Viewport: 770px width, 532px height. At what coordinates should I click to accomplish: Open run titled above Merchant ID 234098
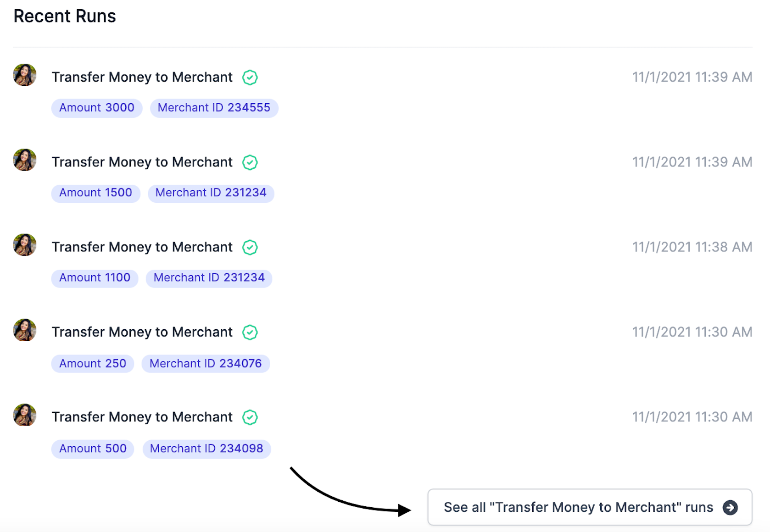click(x=142, y=417)
